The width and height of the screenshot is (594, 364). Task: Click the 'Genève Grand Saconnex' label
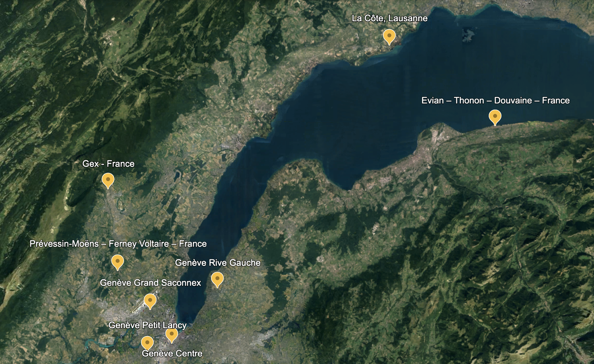point(150,283)
